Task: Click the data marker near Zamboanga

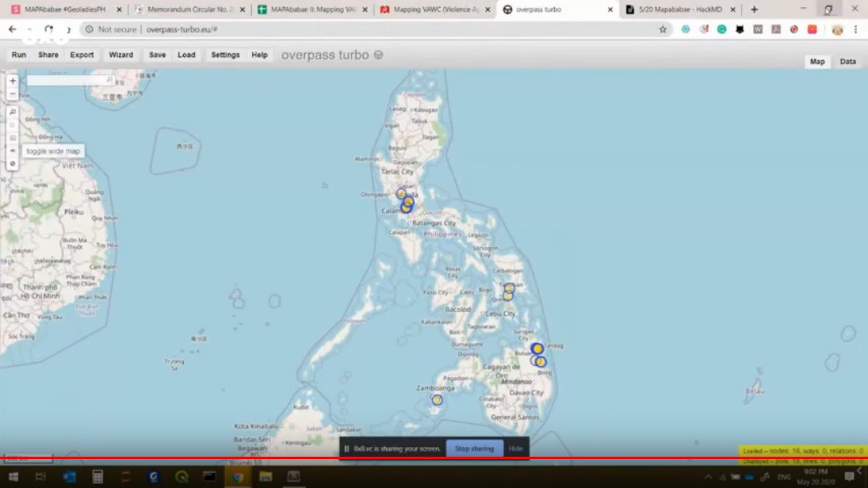Action: tap(438, 400)
